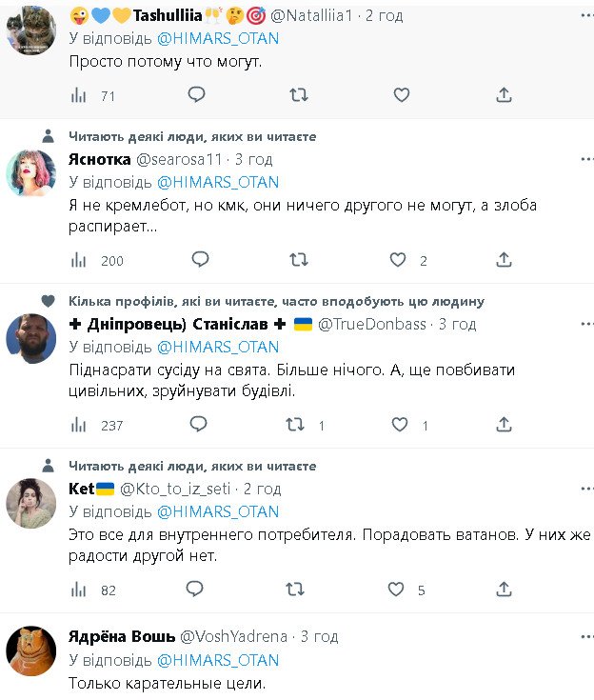
Task: Click Ket's profile avatar
Action: 31,503
